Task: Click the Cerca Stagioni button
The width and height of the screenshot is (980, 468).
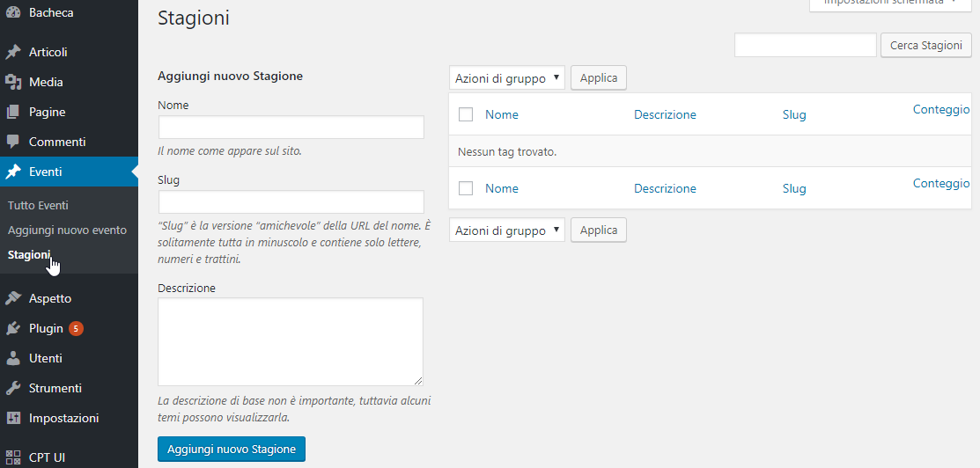Action: [925, 46]
